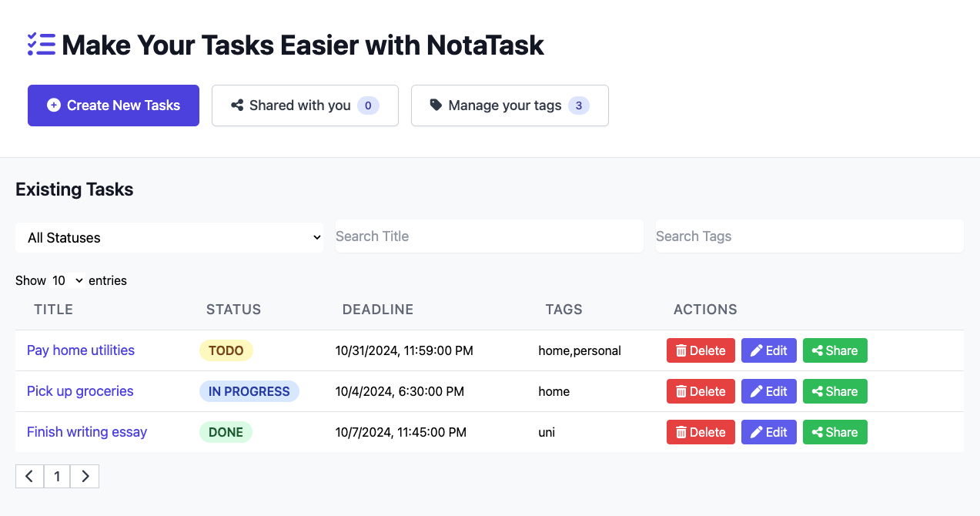Click the ACTIONS column header
980x516 pixels.
(x=705, y=310)
